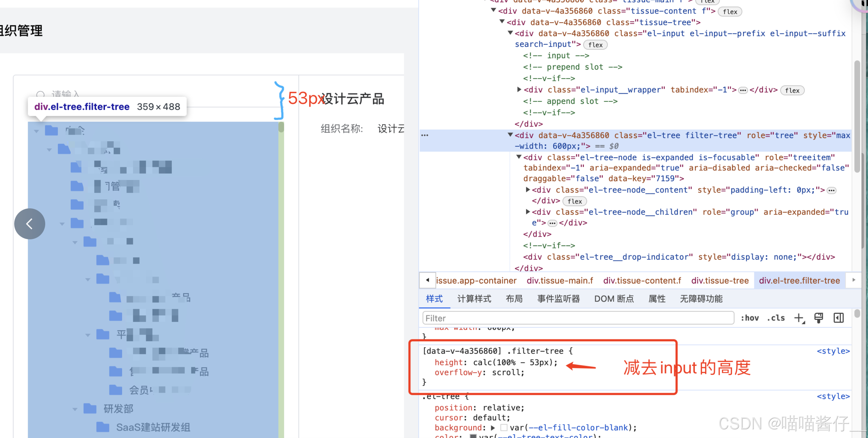Image resolution: width=868 pixels, height=438 pixels.
Task: Click folder icon beside SaaS建站研发组
Action: 102,427
